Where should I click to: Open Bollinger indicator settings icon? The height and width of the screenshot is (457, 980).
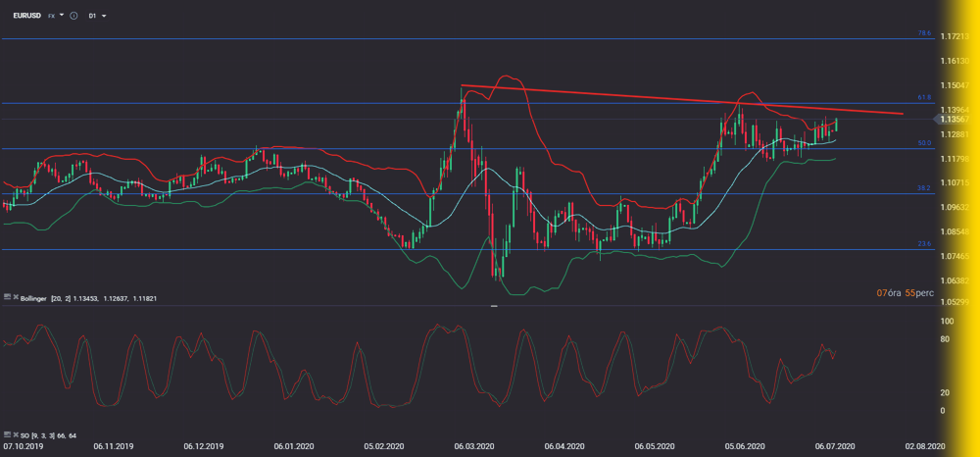click(8, 297)
